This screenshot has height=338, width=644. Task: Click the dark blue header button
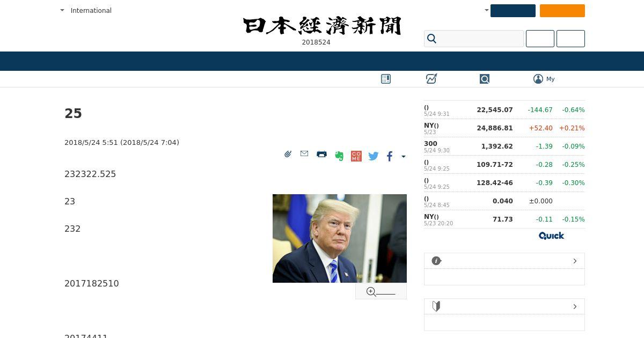[513, 11]
